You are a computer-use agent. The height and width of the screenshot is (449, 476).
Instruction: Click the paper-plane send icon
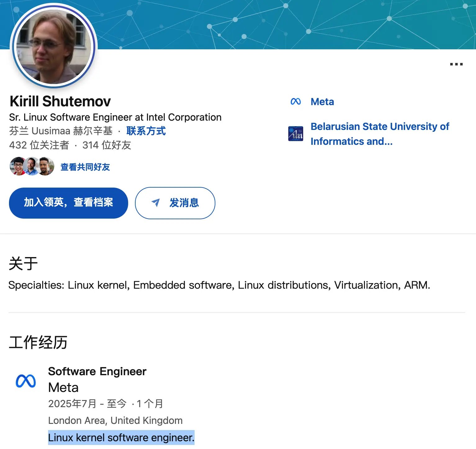coord(155,203)
